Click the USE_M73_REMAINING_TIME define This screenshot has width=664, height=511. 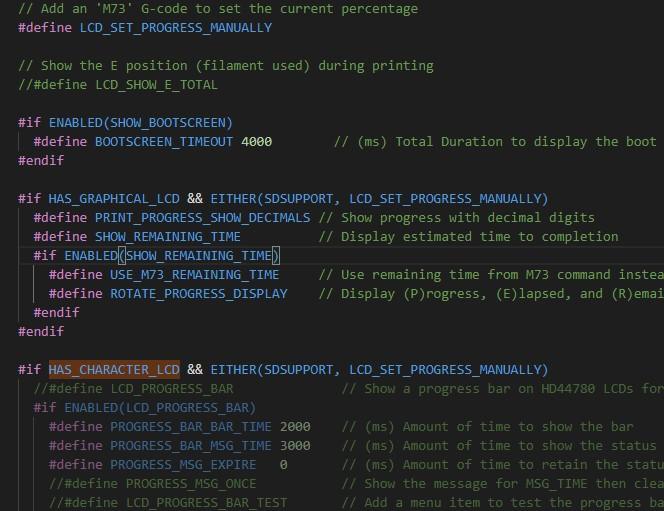[194, 275]
